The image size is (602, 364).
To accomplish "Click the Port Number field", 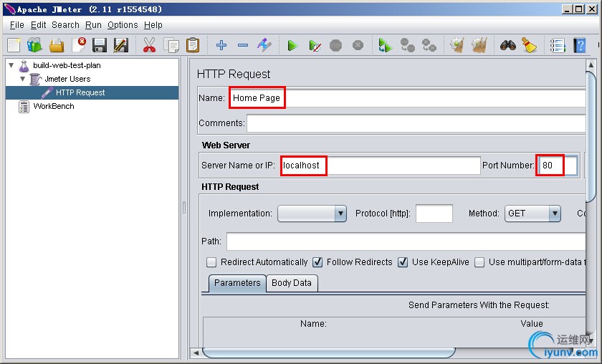I will pyautogui.click(x=557, y=166).
